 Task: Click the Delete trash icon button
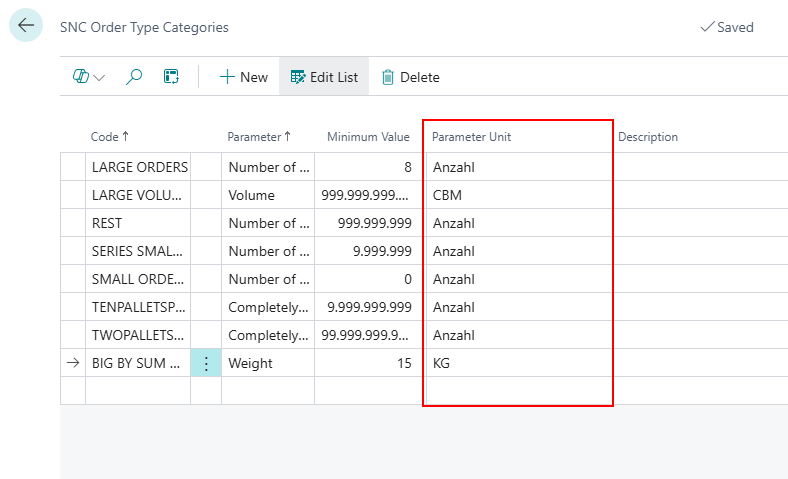click(410, 77)
